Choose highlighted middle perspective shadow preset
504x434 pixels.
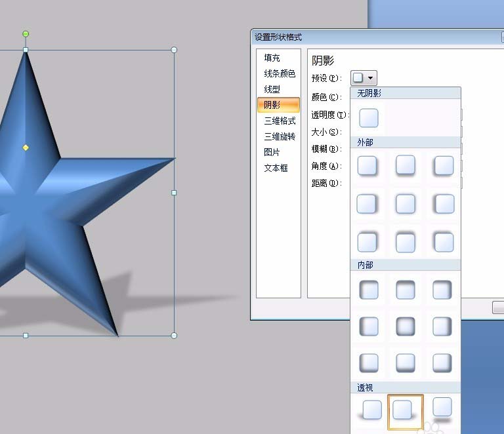(x=406, y=412)
